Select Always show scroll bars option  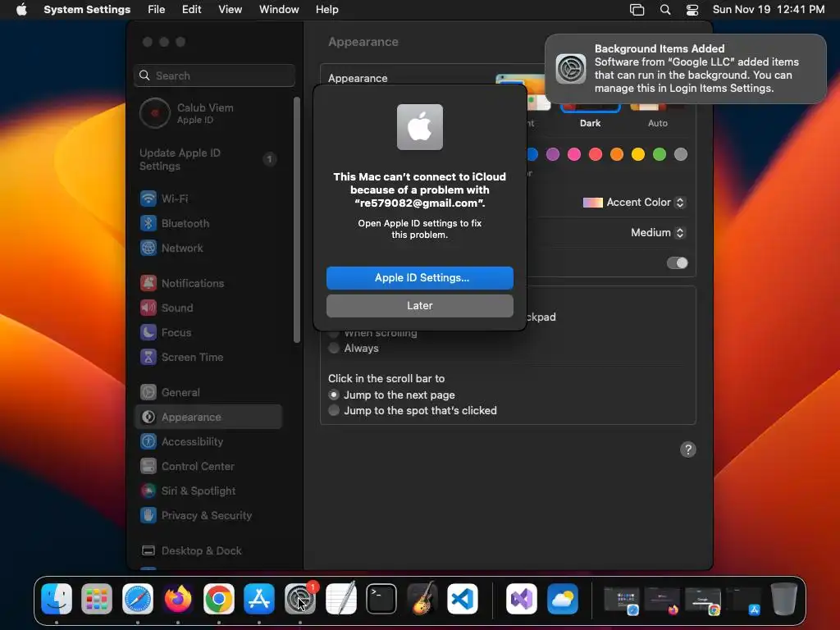pyautogui.click(x=354, y=348)
